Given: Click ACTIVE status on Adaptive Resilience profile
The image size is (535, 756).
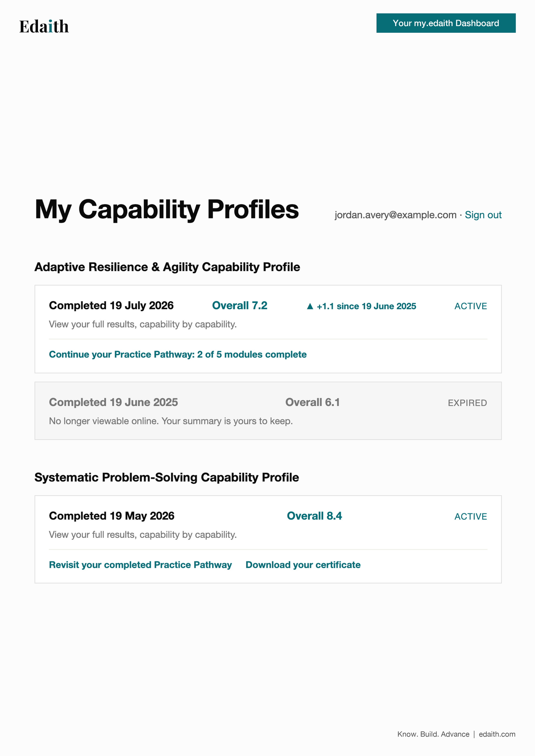Looking at the screenshot, I should [x=470, y=306].
